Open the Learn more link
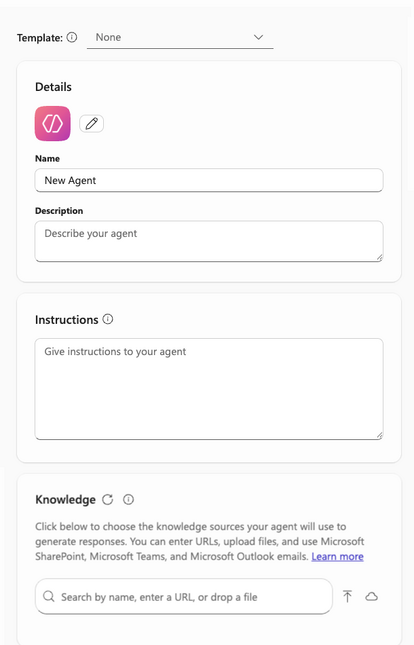Viewport: 414px width, 645px height. coord(337,557)
